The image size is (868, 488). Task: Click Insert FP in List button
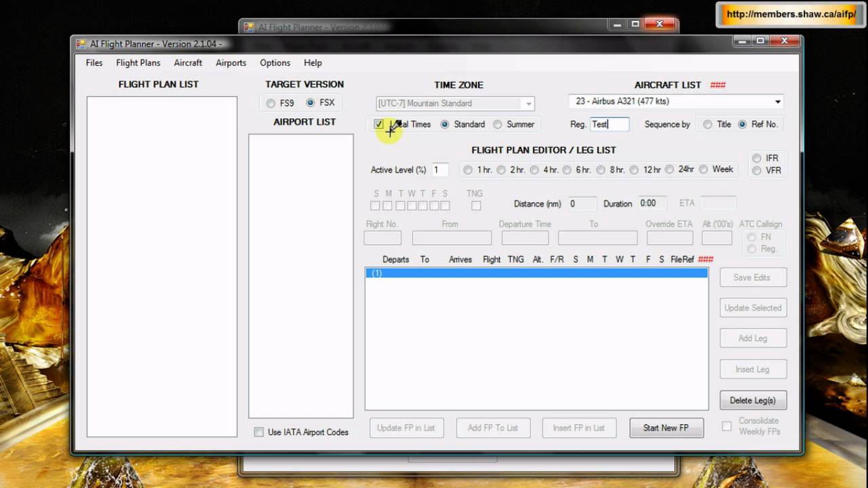[578, 428]
